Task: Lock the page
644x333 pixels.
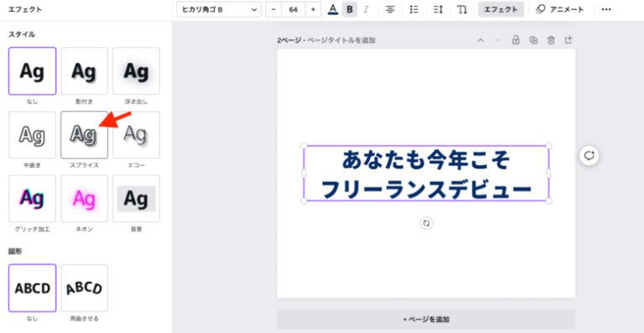Action: 516,39
